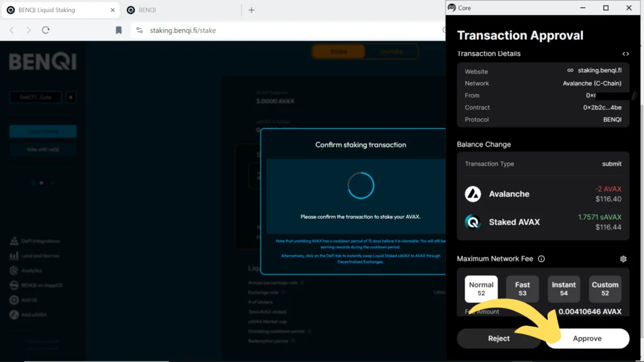Screen dimensions: 644x362
Task: Reject the staking transaction
Action: point(499,338)
